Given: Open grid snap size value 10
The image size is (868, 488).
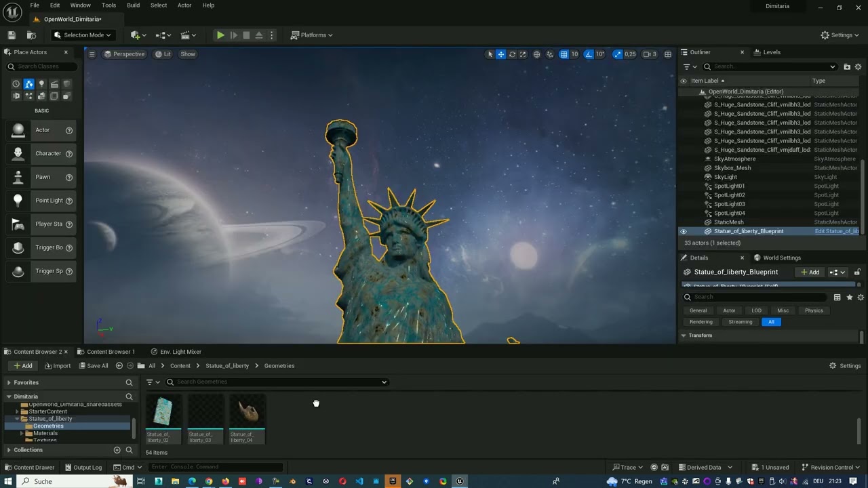Looking at the screenshot, I should 574,54.
